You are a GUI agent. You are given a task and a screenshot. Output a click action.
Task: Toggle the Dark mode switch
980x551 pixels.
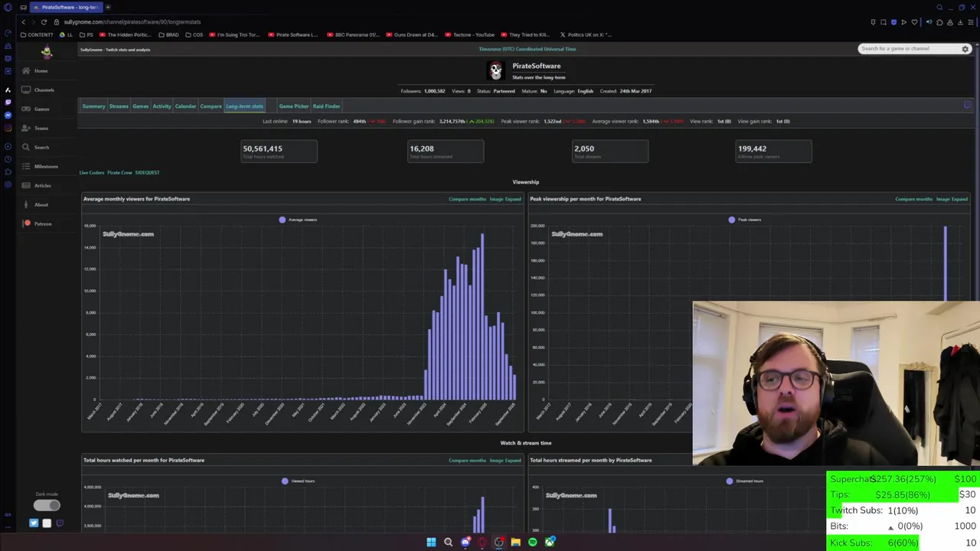(x=47, y=505)
